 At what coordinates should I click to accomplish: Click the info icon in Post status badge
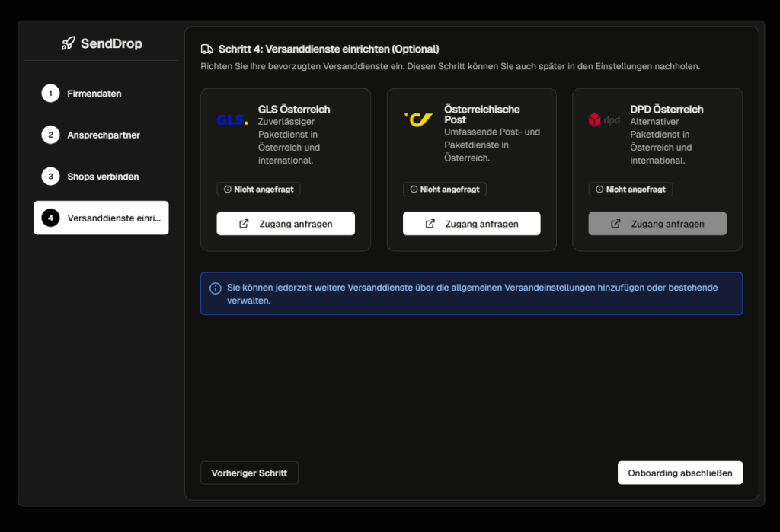pyautogui.click(x=414, y=190)
